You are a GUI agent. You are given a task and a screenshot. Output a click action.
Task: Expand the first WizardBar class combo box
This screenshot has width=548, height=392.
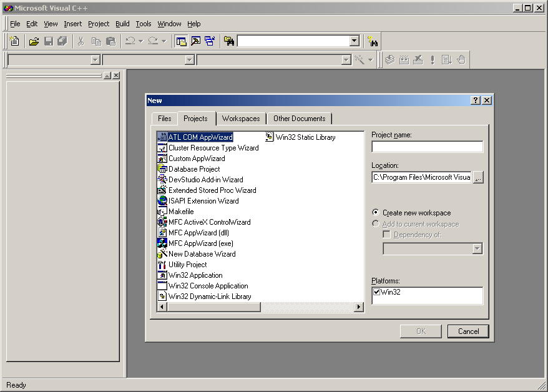pos(95,60)
